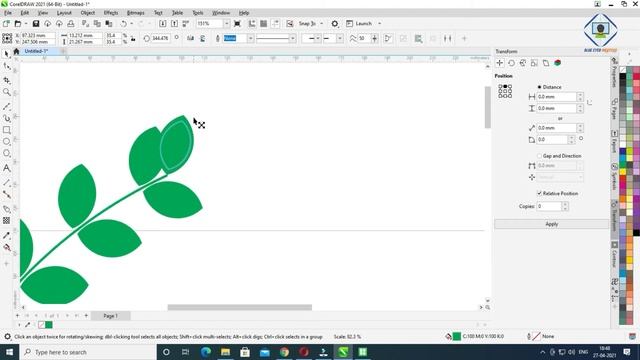The height and width of the screenshot is (360, 640).
Task: Select the Rectangle tool
Action: [7, 130]
